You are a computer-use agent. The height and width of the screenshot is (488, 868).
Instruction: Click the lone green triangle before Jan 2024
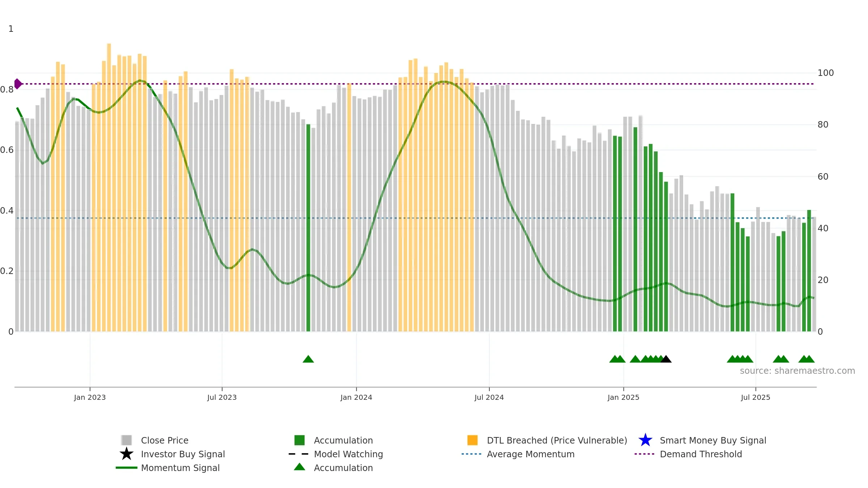point(308,359)
